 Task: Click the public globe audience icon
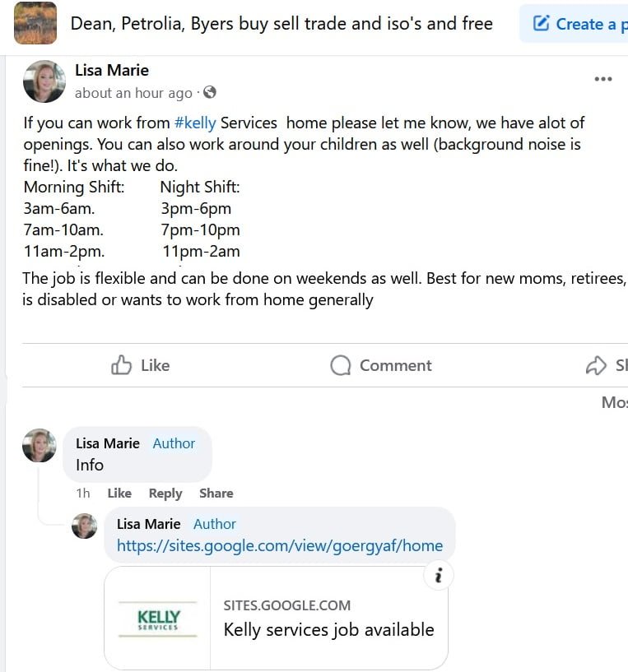pyautogui.click(x=210, y=93)
